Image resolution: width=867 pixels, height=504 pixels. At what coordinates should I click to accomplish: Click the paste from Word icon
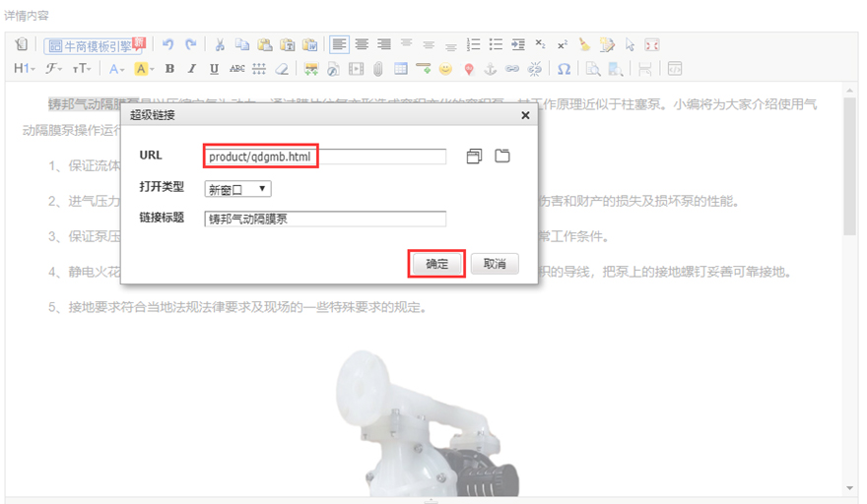click(310, 44)
